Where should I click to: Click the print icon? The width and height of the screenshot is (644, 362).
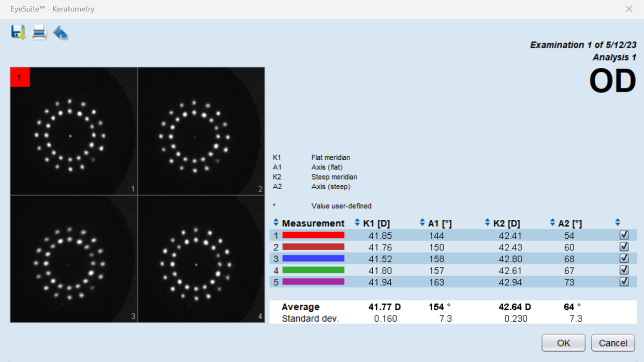coord(40,33)
